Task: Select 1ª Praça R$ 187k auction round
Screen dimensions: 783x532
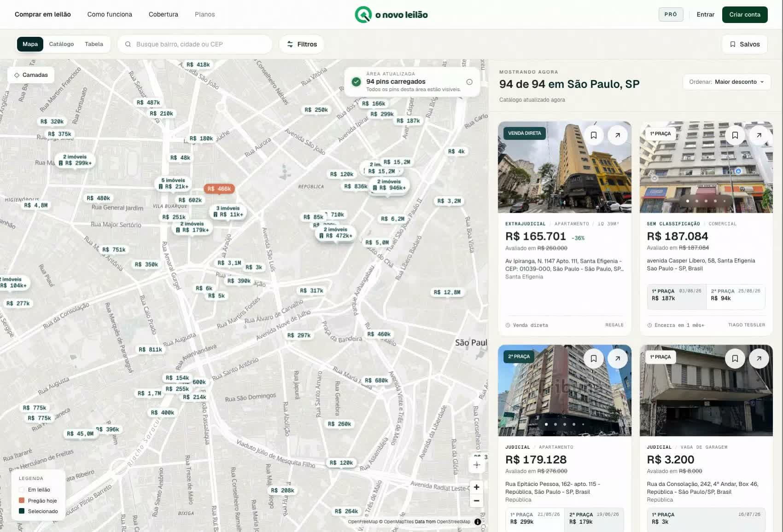Action: click(677, 297)
